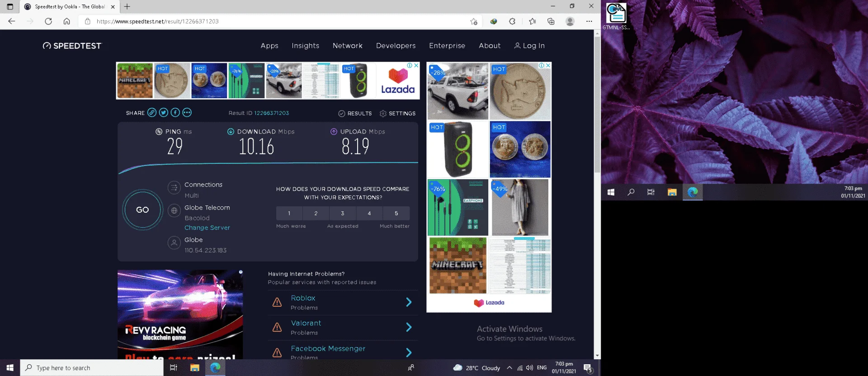Screen dimensions: 868x376
Task: Open the Valorant link
Action: point(306,323)
